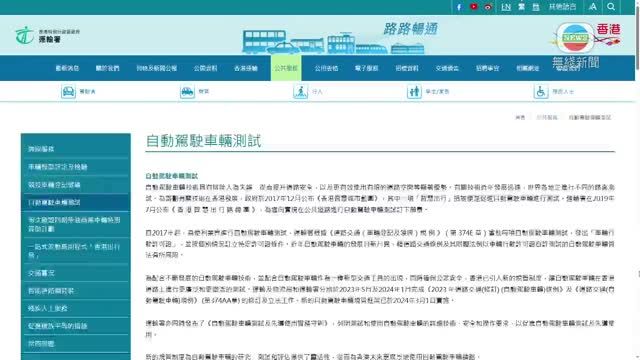
Task: Select the pedestrian walking icon
Action: 300,91
